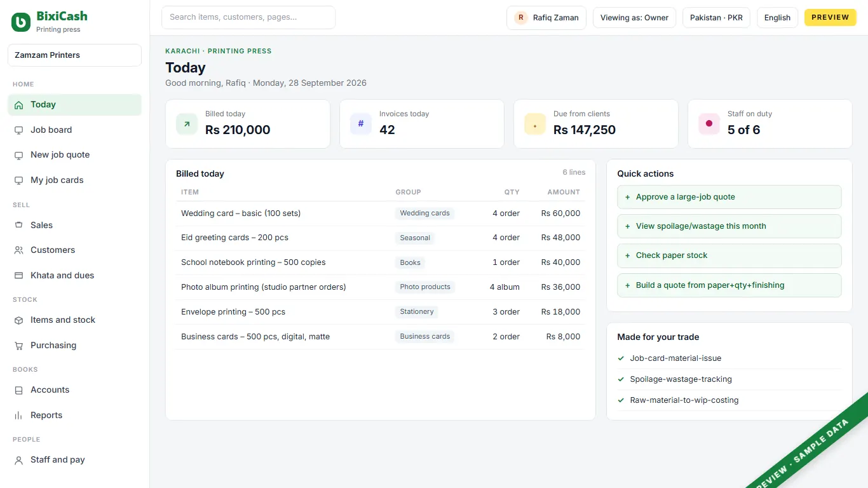Click Check paper stock quick action
This screenshot has width=868, height=488.
pos(729,255)
